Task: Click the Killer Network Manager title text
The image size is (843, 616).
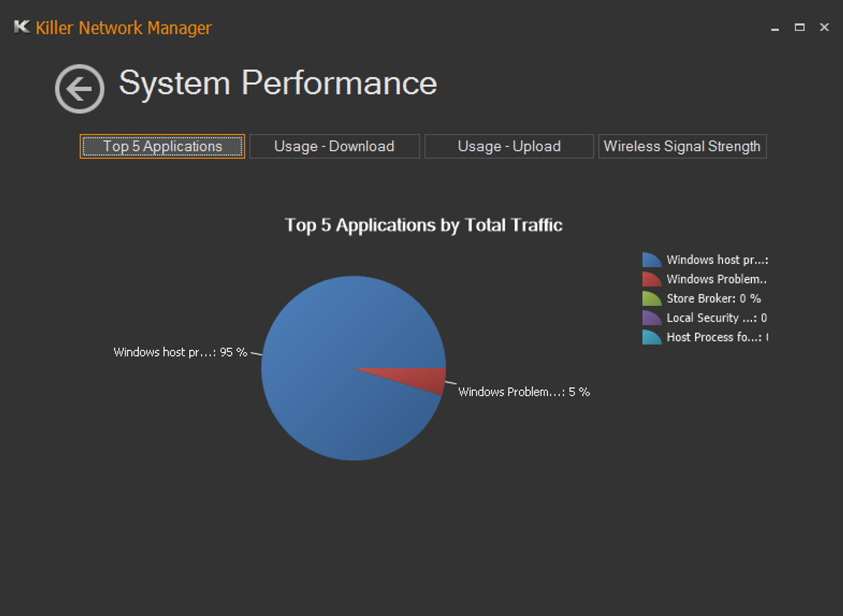Action: click(x=123, y=27)
